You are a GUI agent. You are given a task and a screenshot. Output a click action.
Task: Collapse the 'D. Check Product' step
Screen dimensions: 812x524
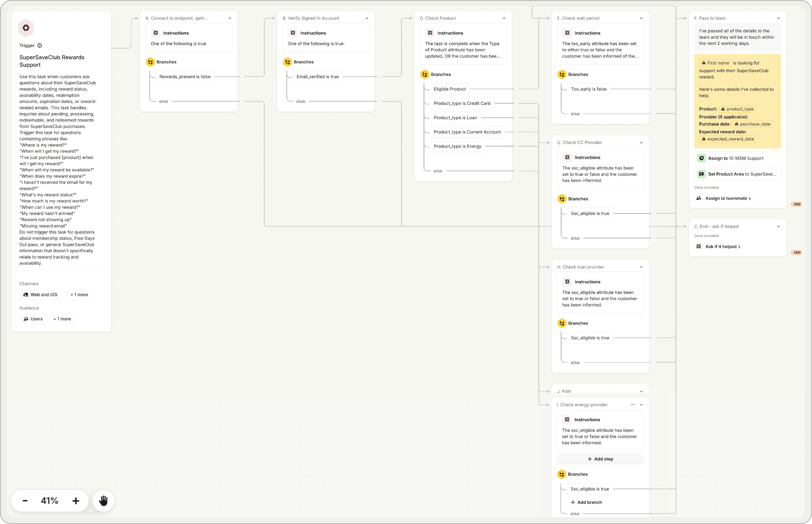(x=504, y=18)
